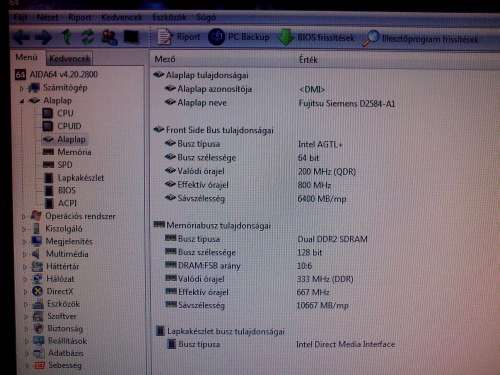The image size is (500, 375).
Task: Select BIOS in the tree
Action: [x=67, y=190]
